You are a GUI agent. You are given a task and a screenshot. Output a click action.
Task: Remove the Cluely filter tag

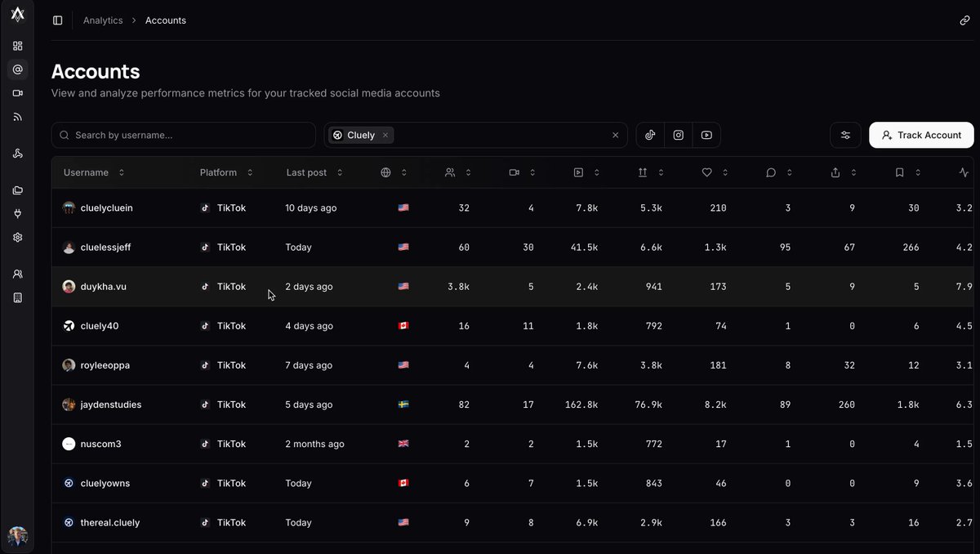coord(385,136)
